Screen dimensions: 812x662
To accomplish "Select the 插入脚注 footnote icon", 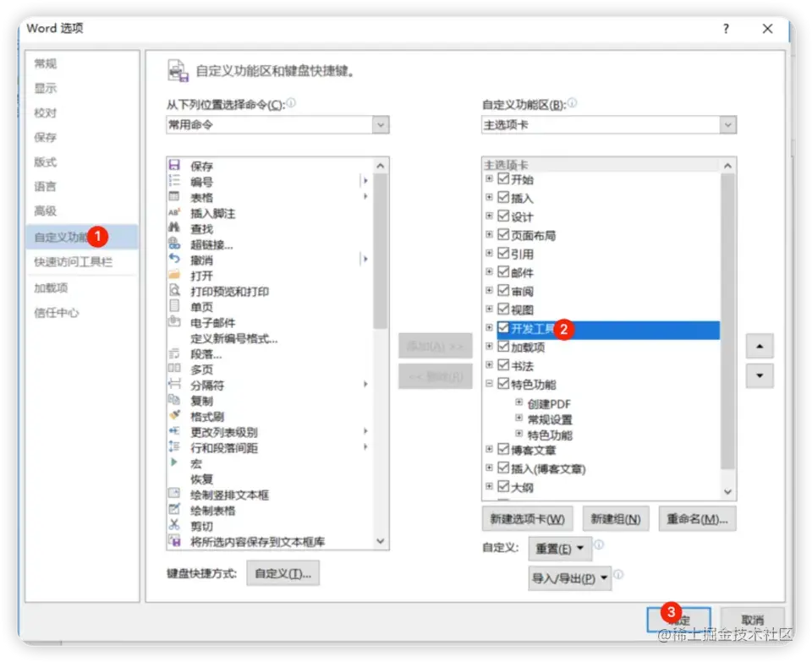I will point(174,212).
